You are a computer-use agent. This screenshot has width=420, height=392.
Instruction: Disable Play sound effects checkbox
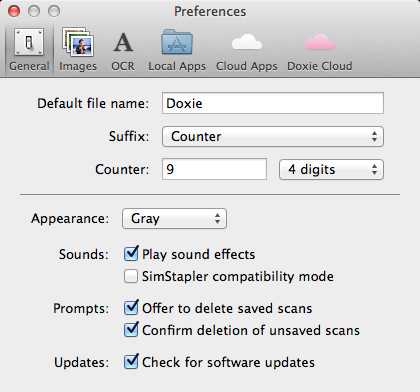[x=131, y=254]
